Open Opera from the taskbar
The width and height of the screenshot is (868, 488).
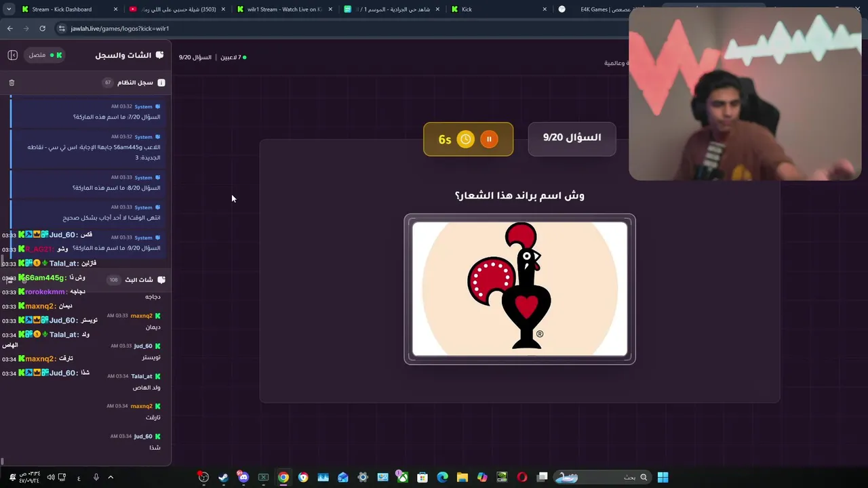pyautogui.click(x=521, y=477)
